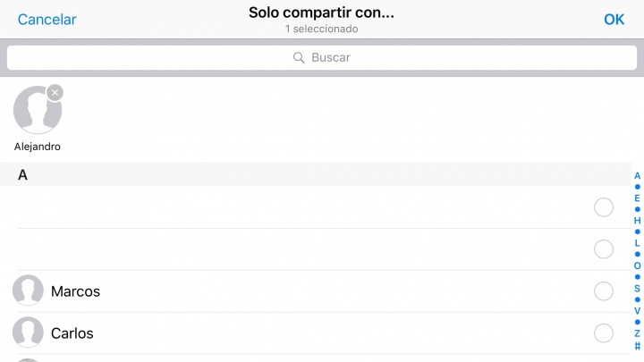Select the radio button for Marcos
The image size is (644, 362).
[x=604, y=291]
